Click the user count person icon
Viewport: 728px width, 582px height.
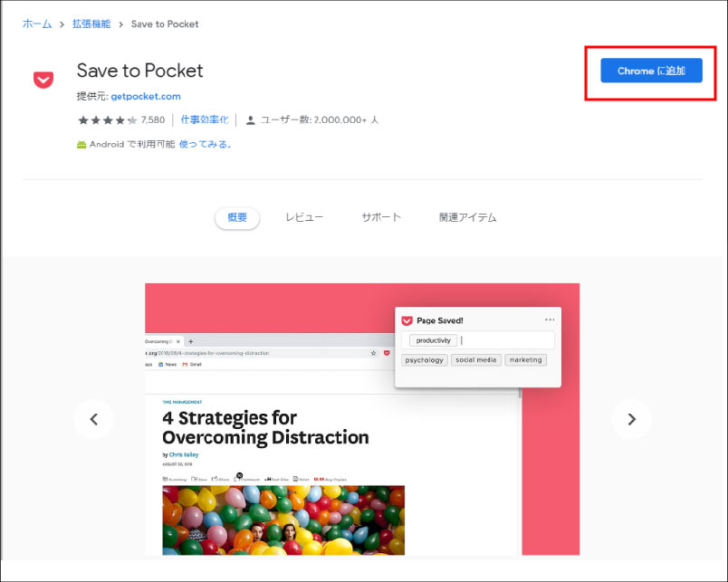point(251,119)
